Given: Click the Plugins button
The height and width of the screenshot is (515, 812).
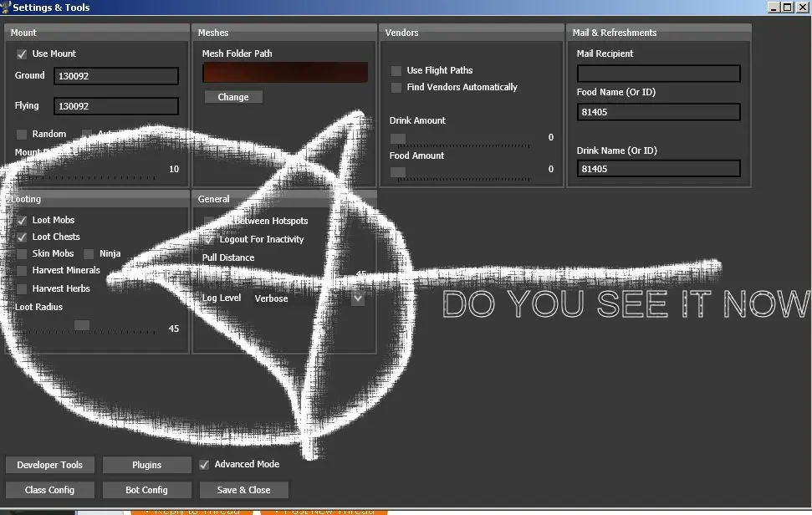Looking at the screenshot, I should (x=147, y=465).
